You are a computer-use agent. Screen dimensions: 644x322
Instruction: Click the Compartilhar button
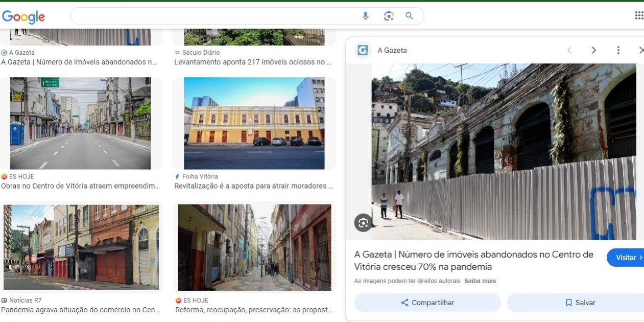pos(427,303)
